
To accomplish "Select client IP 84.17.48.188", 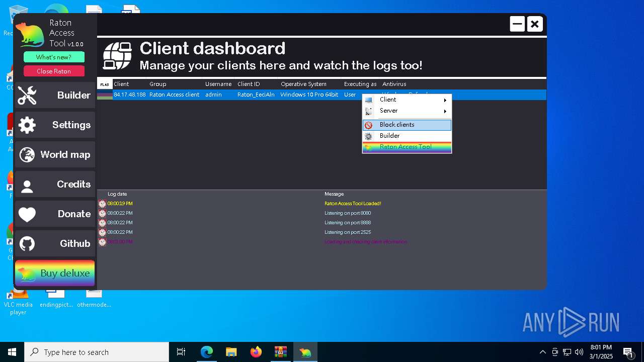I will click(x=130, y=95).
